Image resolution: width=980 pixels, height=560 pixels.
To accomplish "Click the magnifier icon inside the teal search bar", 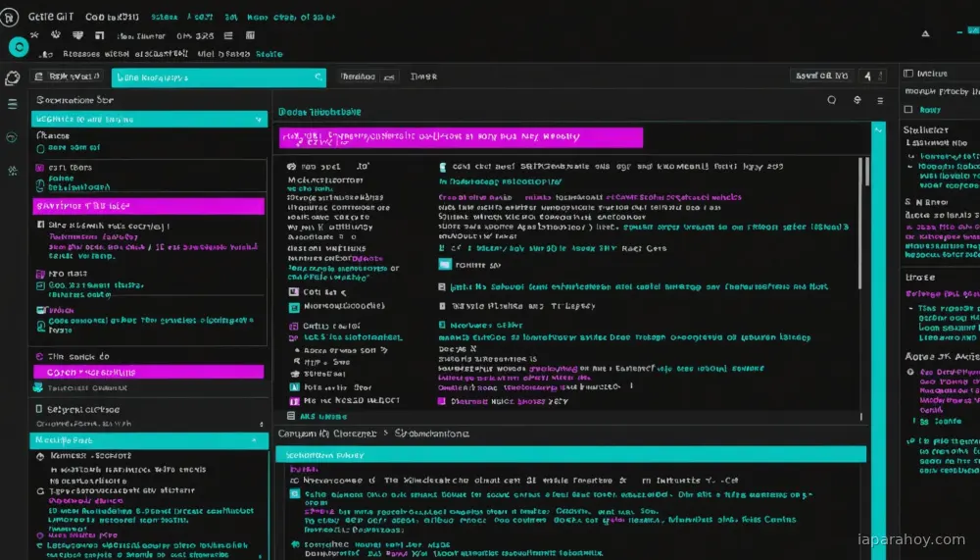I will [318, 77].
